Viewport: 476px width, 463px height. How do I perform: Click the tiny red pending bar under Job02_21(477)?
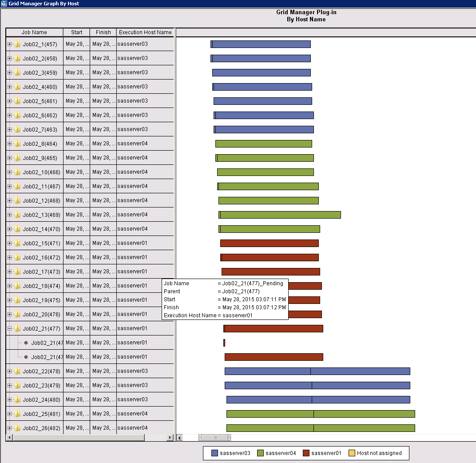tap(224, 343)
